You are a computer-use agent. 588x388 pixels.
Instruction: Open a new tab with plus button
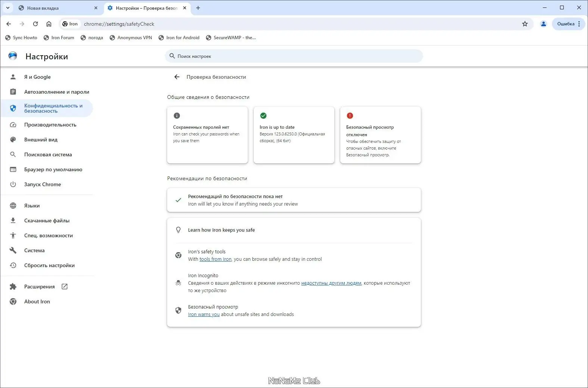[198, 8]
